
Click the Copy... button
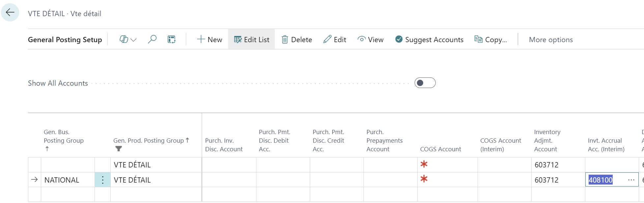pos(491,40)
